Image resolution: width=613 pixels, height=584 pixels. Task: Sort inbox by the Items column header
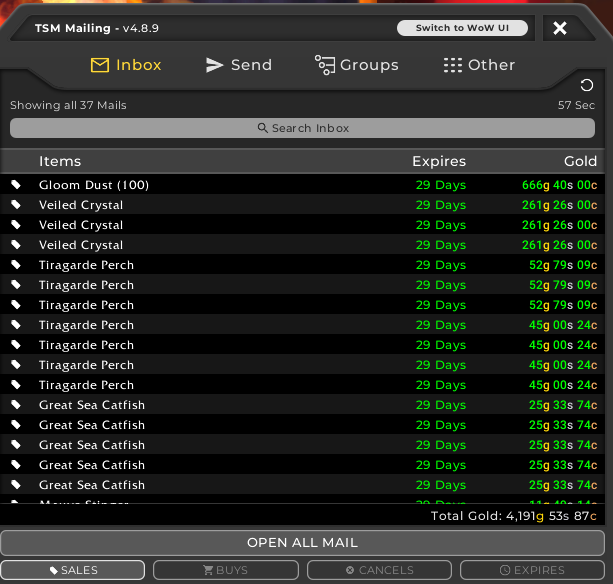[x=60, y=161]
